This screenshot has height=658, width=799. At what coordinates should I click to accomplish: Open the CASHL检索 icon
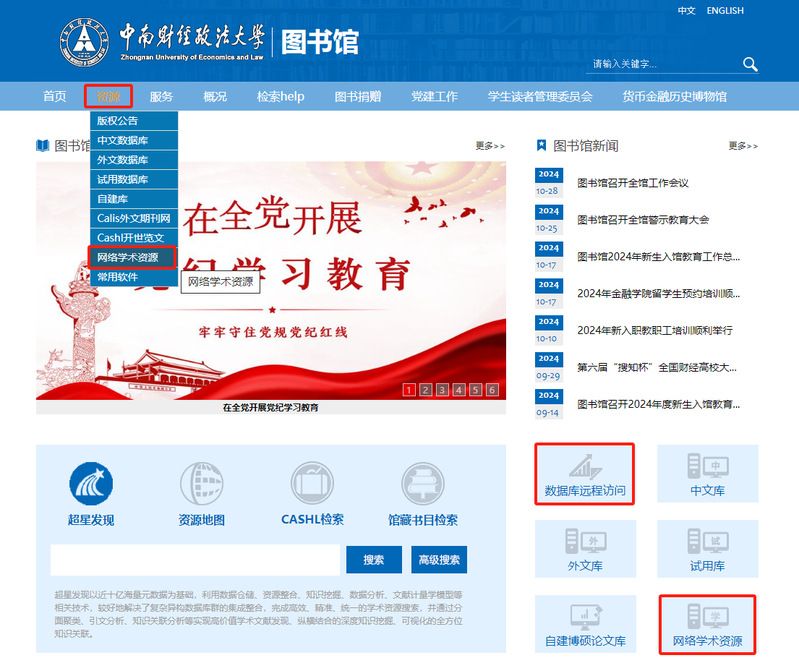pos(312,485)
